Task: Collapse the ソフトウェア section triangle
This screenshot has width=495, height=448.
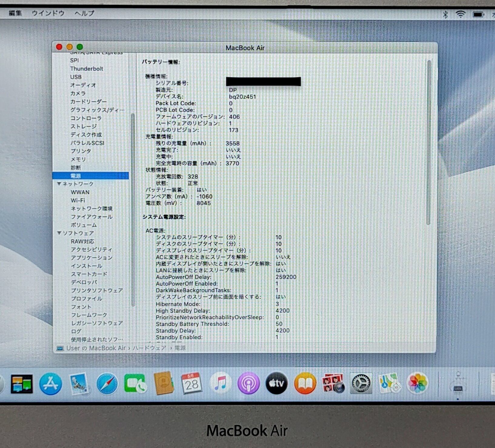Action: tap(59, 233)
